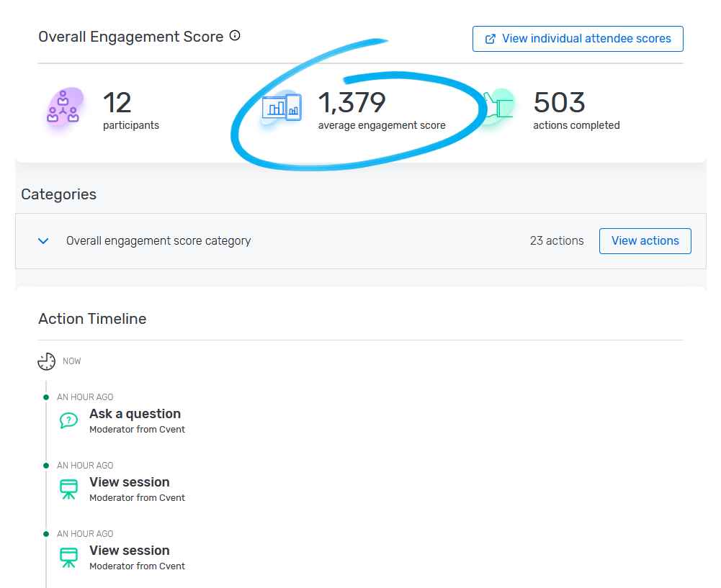Click the info icon beside Overall Engagement Score
Viewport: 721px width, 588px height.
tap(234, 35)
